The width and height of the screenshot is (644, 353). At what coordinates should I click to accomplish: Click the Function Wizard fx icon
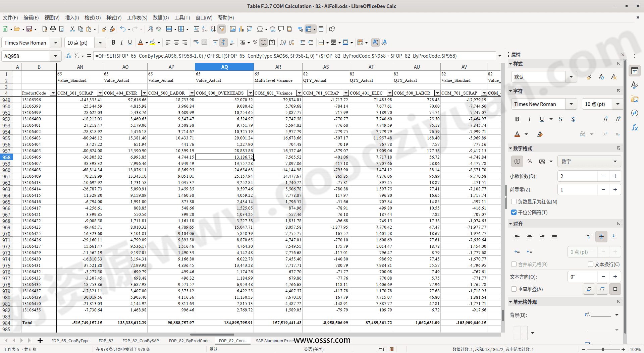tap(69, 56)
